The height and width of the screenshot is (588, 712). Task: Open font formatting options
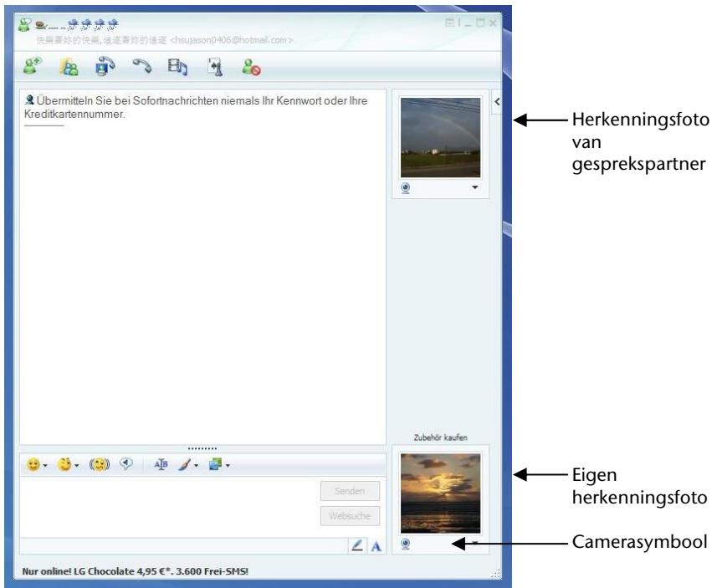tap(161, 465)
